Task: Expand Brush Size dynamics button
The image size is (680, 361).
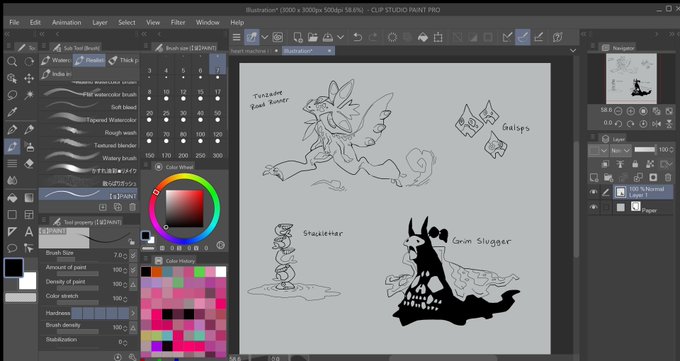Action: click(x=133, y=255)
